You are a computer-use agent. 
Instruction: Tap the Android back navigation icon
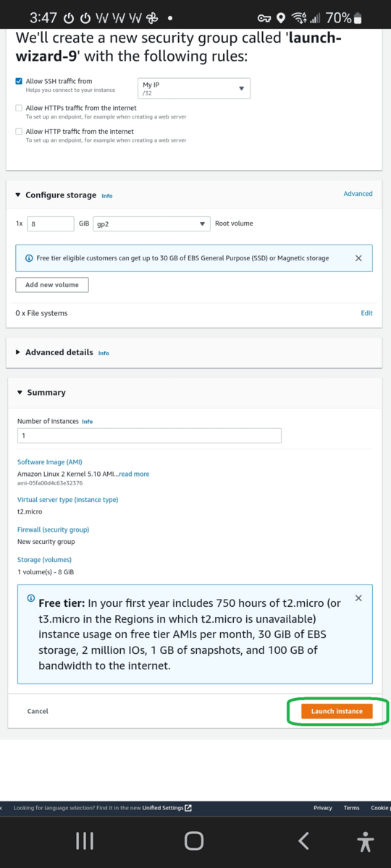(304, 841)
